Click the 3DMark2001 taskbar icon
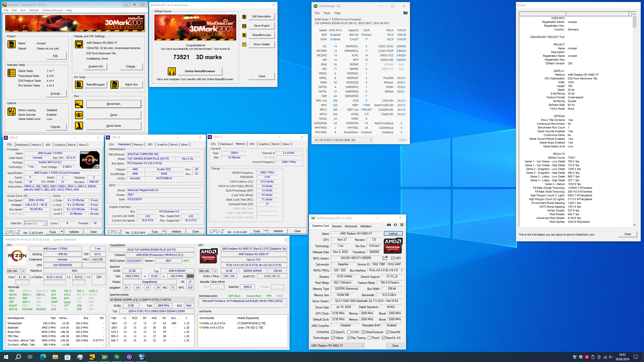 [x=92, y=357]
